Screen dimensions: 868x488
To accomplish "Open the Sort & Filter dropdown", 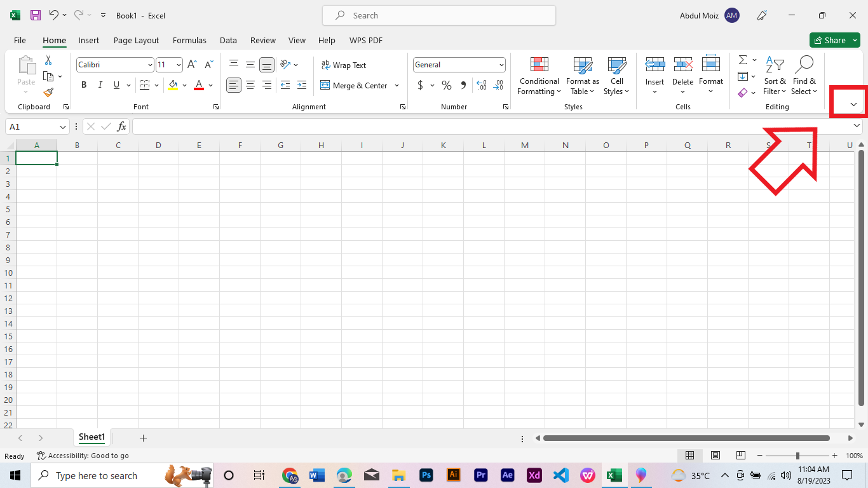I will tap(775, 76).
